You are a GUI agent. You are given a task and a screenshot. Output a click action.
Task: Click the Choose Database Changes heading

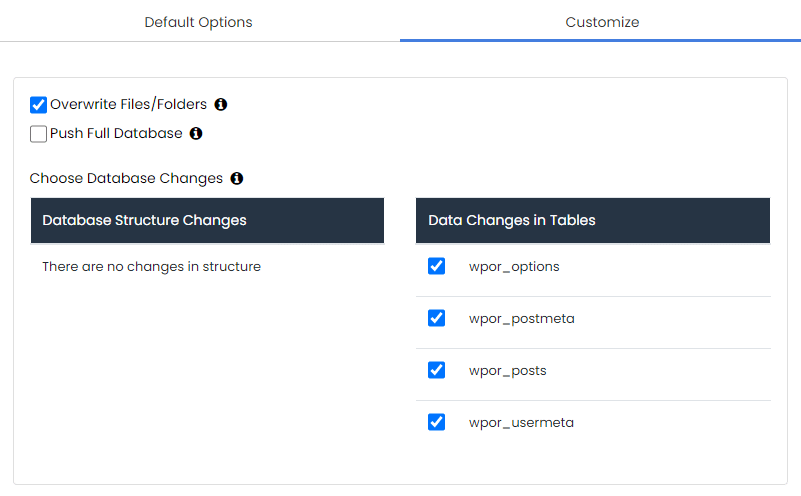[x=126, y=178]
